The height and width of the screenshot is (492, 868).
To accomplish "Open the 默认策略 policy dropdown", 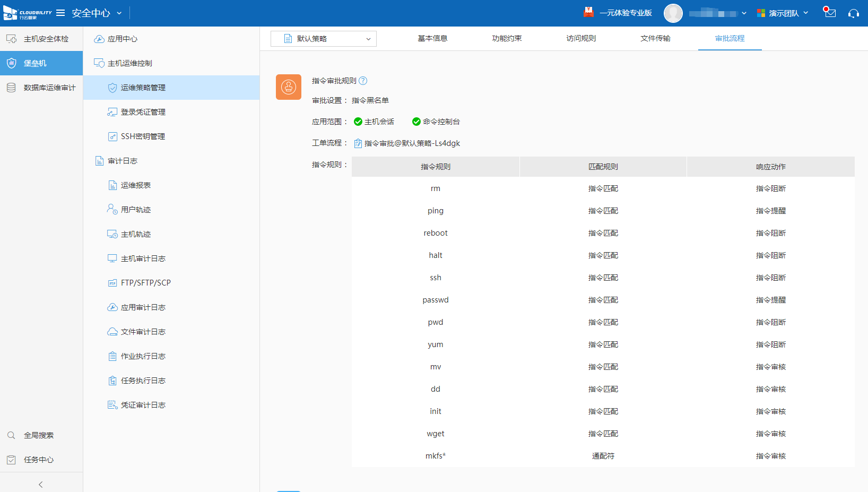I will [x=324, y=39].
